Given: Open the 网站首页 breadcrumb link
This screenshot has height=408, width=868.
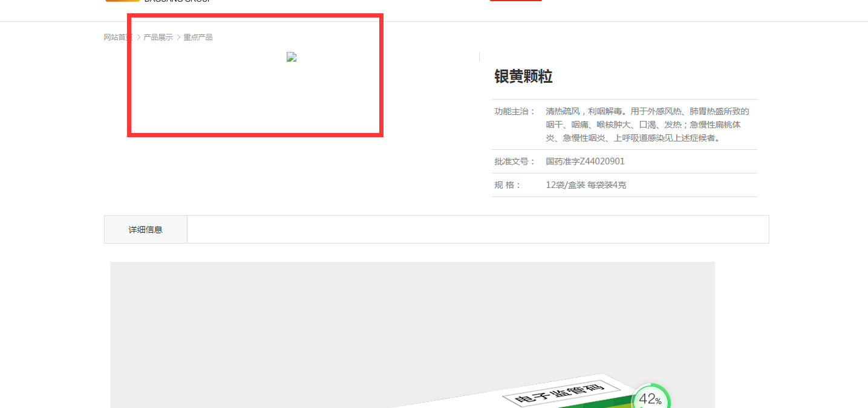Looking at the screenshot, I should (118, 37).
